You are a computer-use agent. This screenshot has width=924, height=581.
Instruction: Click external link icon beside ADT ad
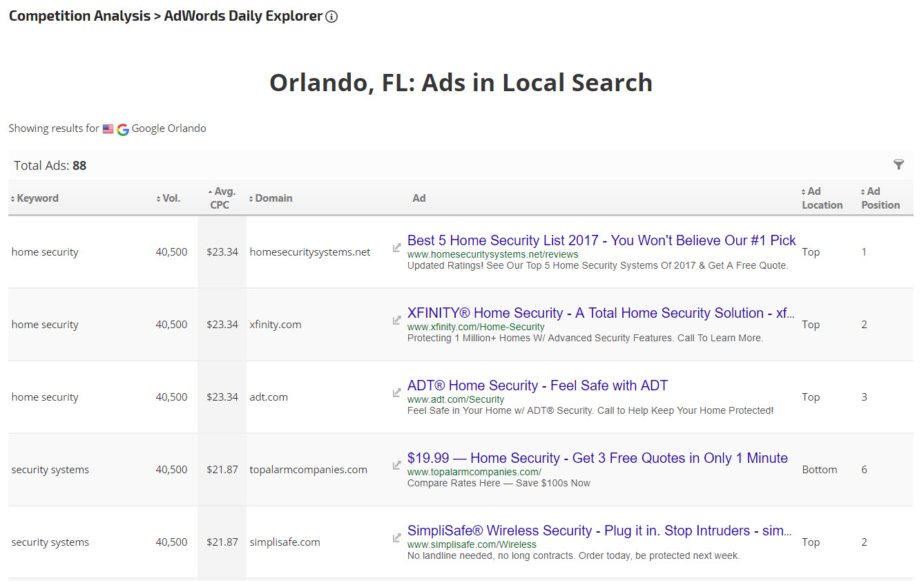click(x=397, y=392)
